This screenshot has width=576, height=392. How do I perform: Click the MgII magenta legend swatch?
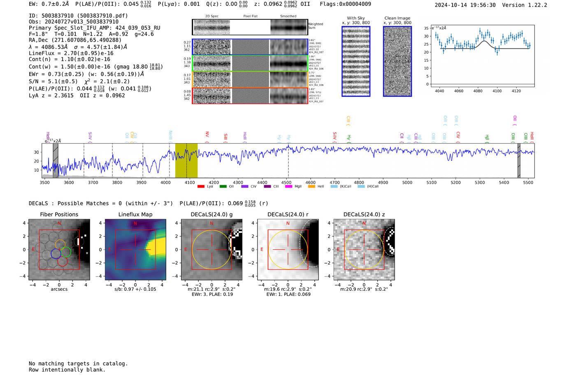(x=289, y=186)
